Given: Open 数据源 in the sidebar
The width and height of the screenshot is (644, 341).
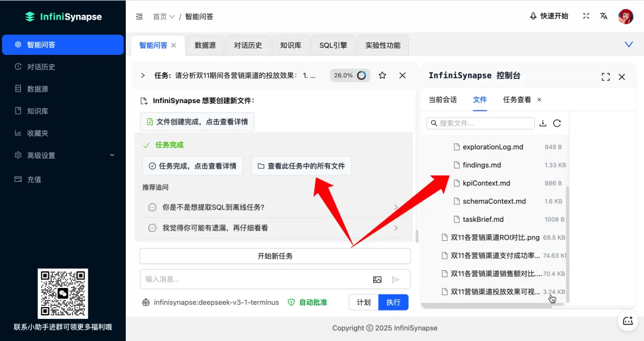Looking at the screenshot, I should (x=63, y=89).
